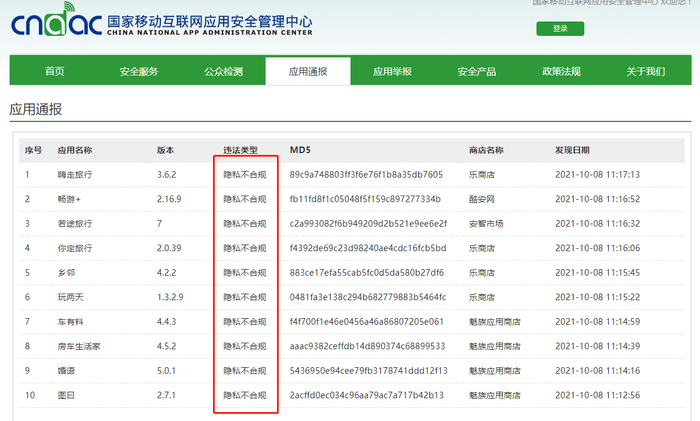Click version 5.0.1

pos(167,371)
